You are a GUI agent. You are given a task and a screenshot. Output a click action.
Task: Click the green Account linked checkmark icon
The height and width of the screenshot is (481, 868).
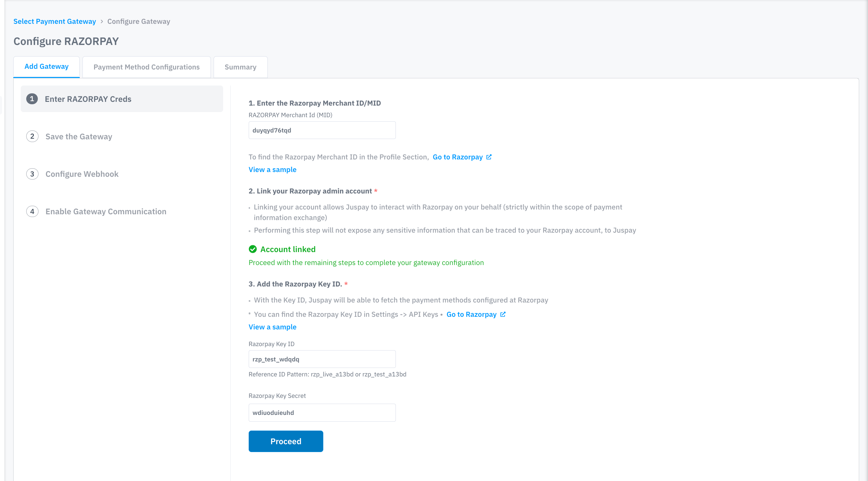(x=253, y=249)
